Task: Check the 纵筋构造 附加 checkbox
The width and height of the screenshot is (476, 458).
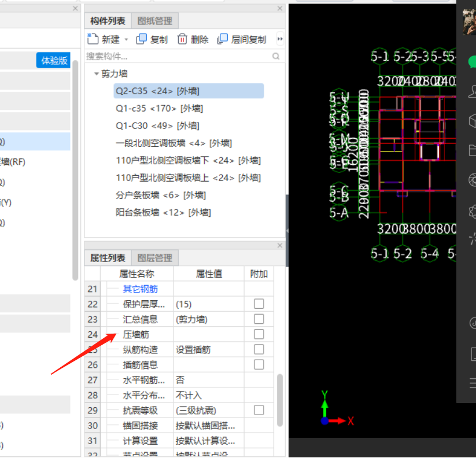Action: pyautogui.click(x=259, y=349)
